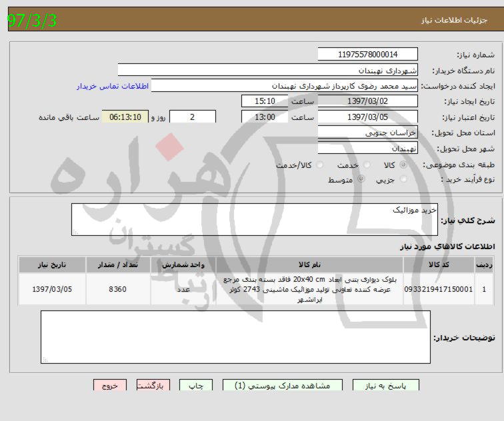Click the creation date field 1397/03/02

pyautogui.click(x=368, y=101)
